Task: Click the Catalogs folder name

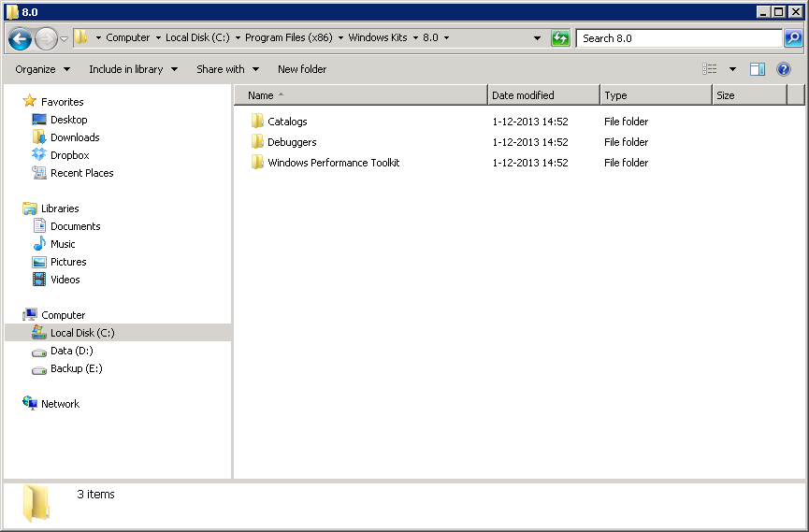Action: (287, 122)
